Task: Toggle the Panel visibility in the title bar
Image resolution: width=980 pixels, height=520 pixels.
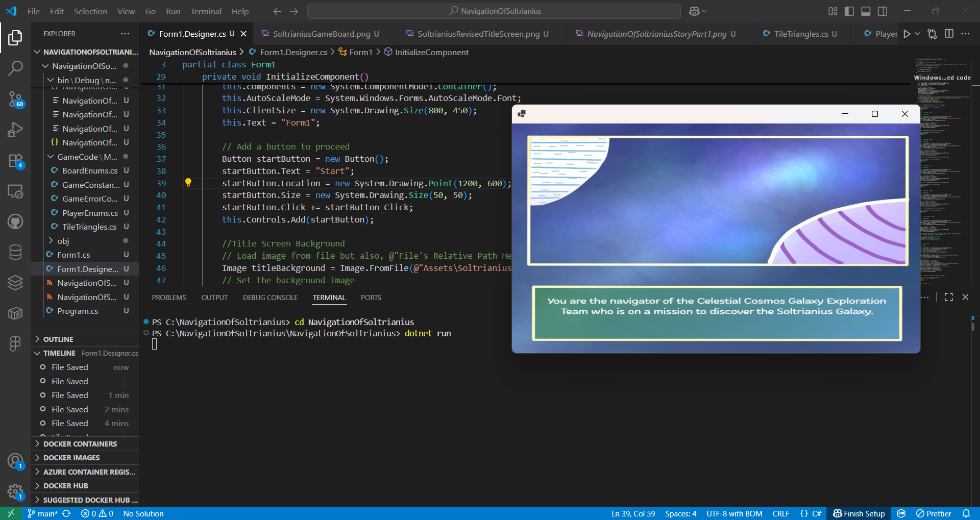Action: 866,11
